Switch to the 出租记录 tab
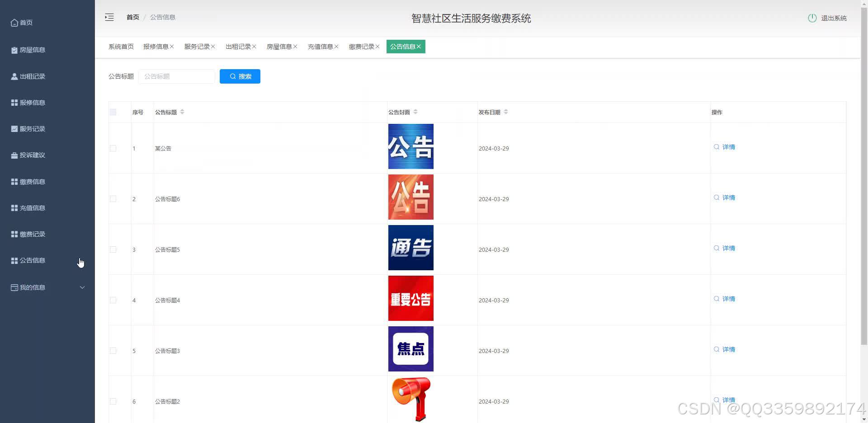Viewport: 868px width, 423px height. (x=238, y=47)
